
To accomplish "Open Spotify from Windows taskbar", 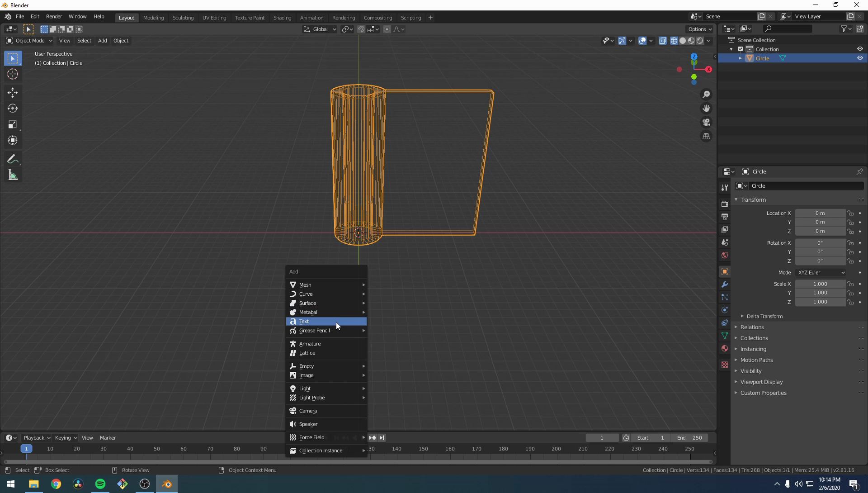I will tap(100, 484).
